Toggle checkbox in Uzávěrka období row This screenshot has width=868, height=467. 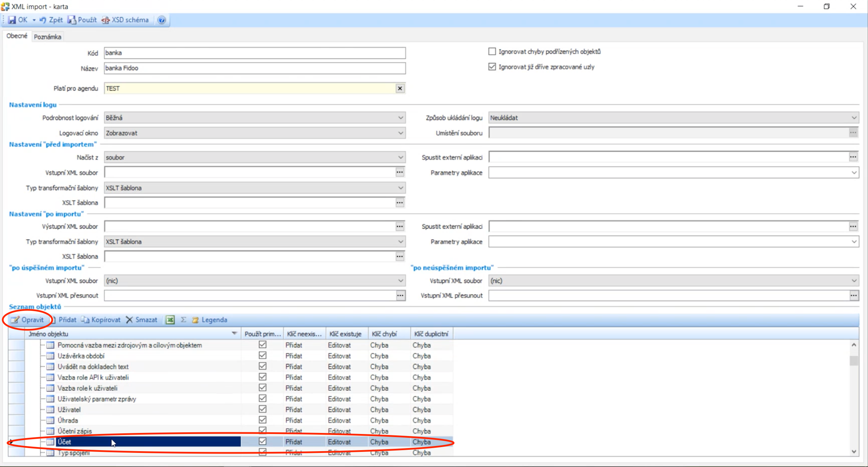click(263, 355)
